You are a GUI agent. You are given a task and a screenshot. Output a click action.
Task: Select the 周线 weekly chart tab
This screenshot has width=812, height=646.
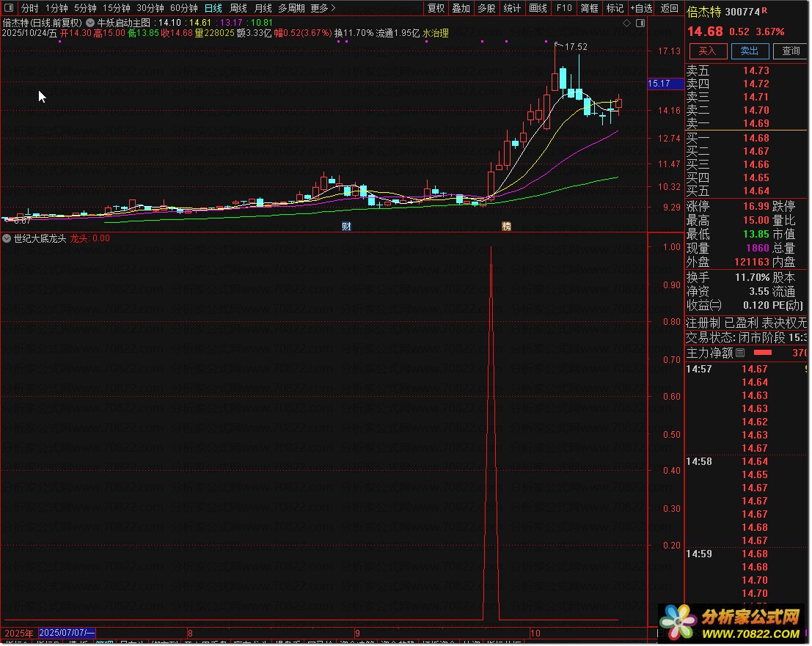[238, 8]
